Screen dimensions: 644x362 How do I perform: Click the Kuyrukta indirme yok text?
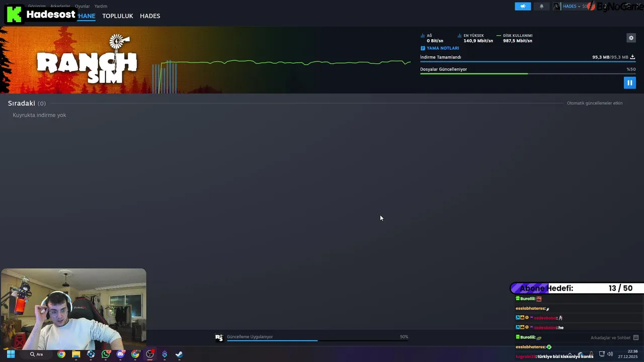pyautogui.click(x=39, y=115)
